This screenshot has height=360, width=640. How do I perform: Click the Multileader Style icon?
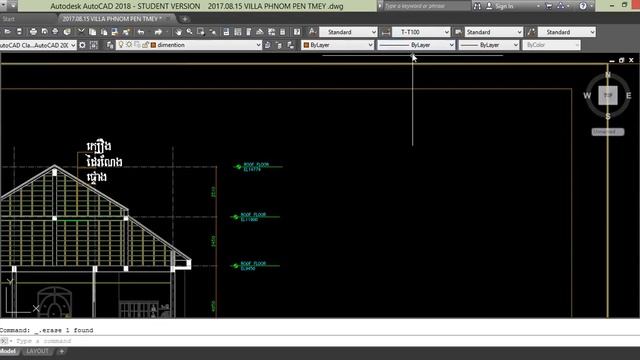531,31
